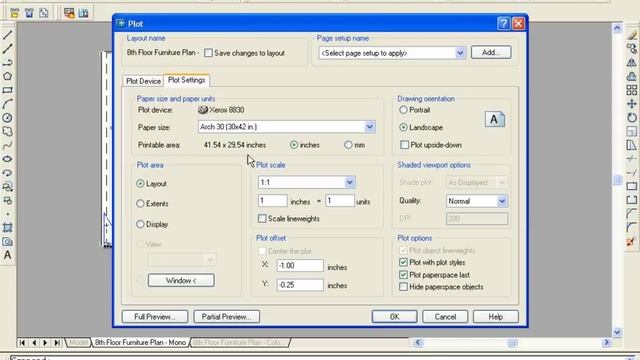Select the Ellipse tool
This screenshot has height=360, width=640.
pos(7,159)
